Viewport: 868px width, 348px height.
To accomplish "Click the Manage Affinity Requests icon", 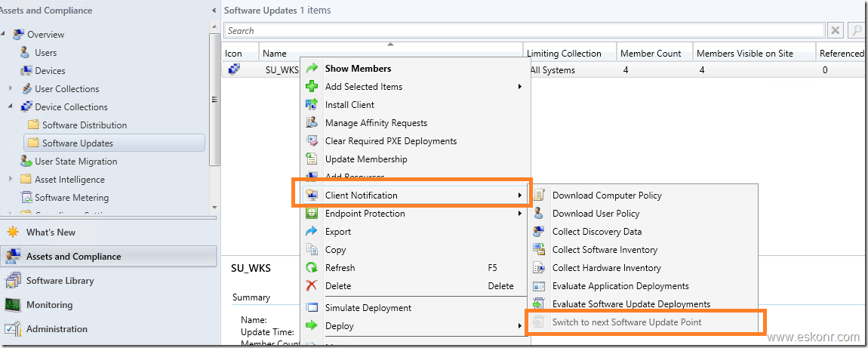I will pyautogui.click(x=312, y=123).
